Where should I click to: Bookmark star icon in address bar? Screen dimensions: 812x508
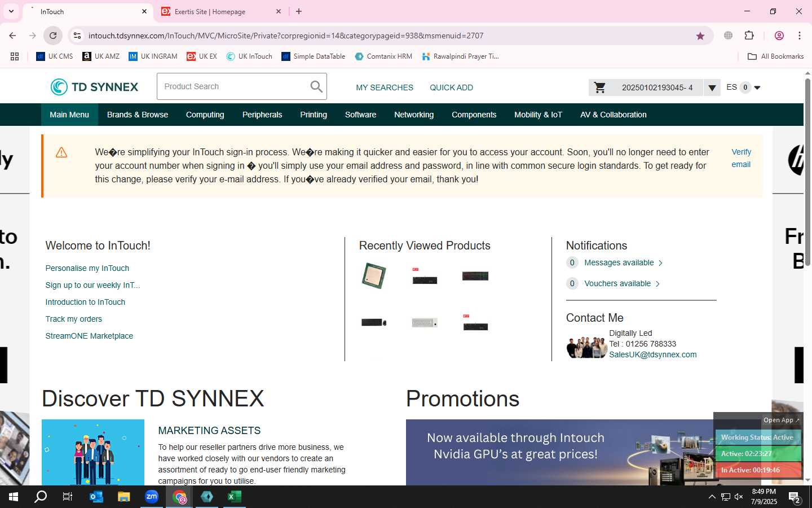[x=700, y=36]
